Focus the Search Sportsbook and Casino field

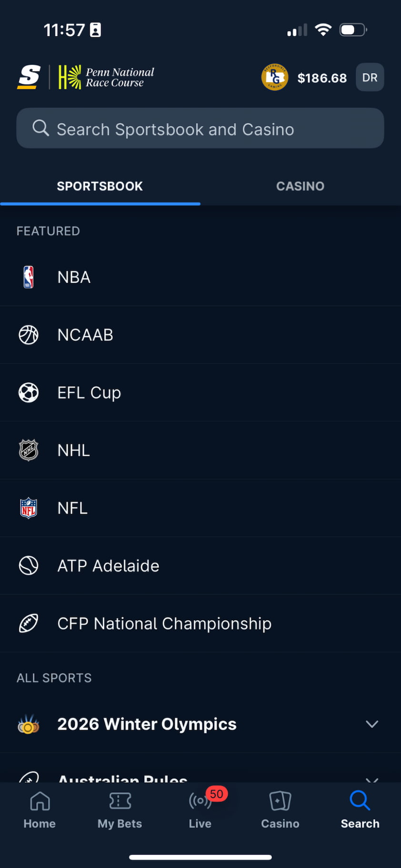(x=200, y=128)
